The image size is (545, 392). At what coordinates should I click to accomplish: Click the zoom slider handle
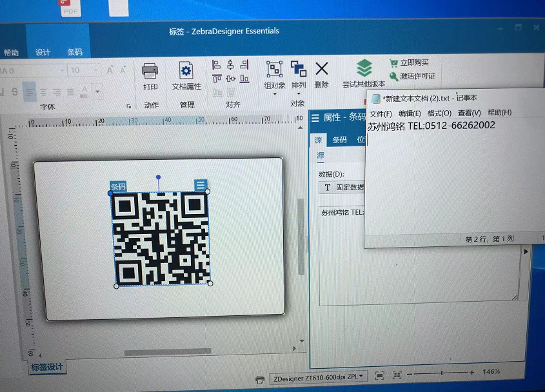pos(442,373)
